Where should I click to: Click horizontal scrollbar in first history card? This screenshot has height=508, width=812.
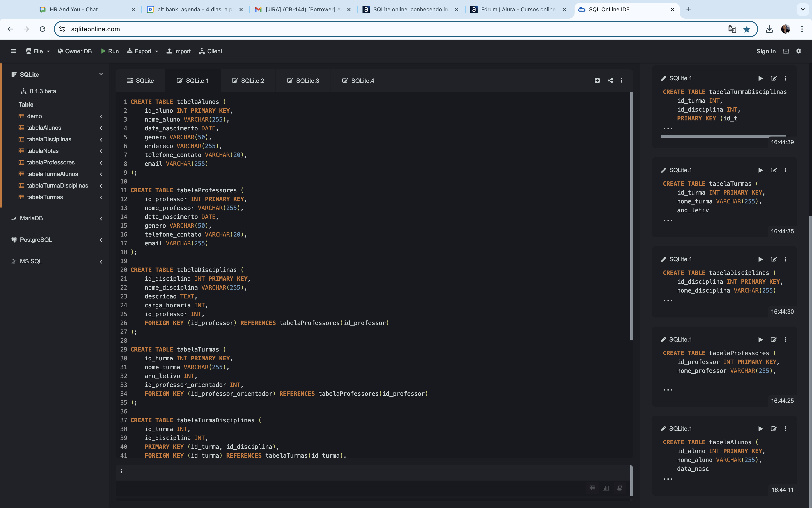click(x=723, y=136)
